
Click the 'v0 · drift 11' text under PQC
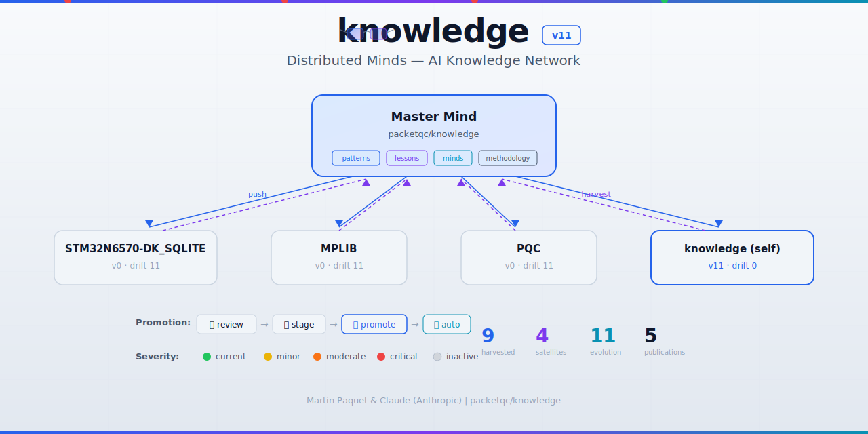pos(529,266)
